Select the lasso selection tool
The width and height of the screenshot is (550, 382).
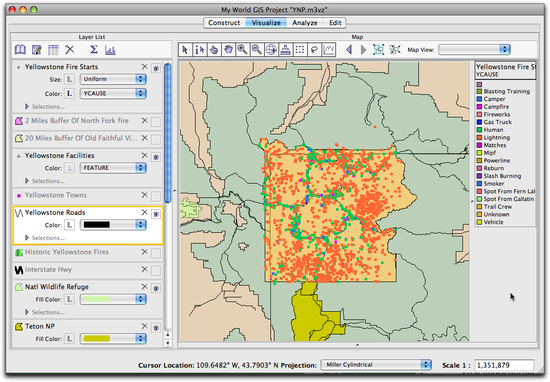(314, 49)
